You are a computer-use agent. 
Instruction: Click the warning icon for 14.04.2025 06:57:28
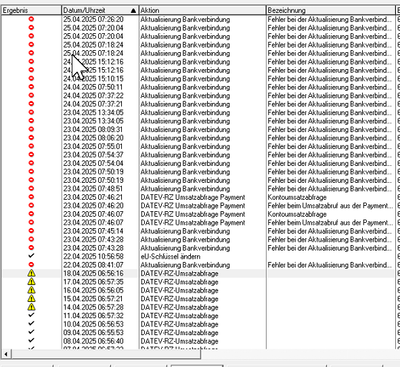31,307
